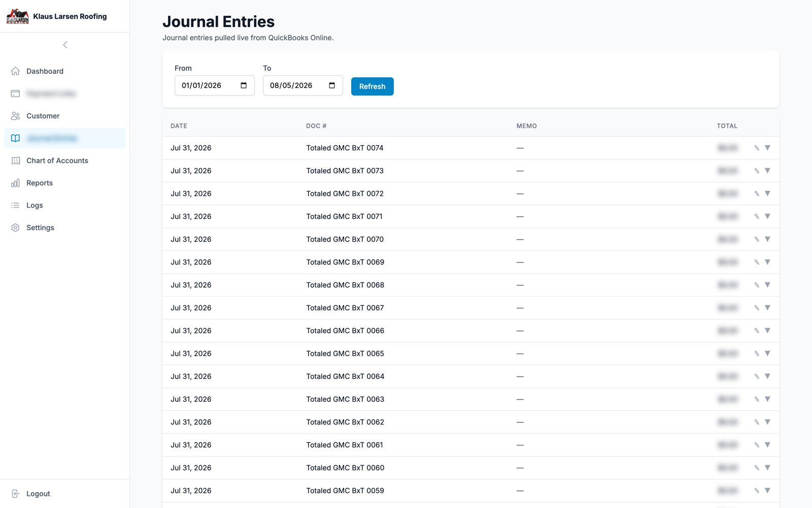Click the Logs list icon
The width and height of the screenshot is (812, 508).
click(15, 205)
